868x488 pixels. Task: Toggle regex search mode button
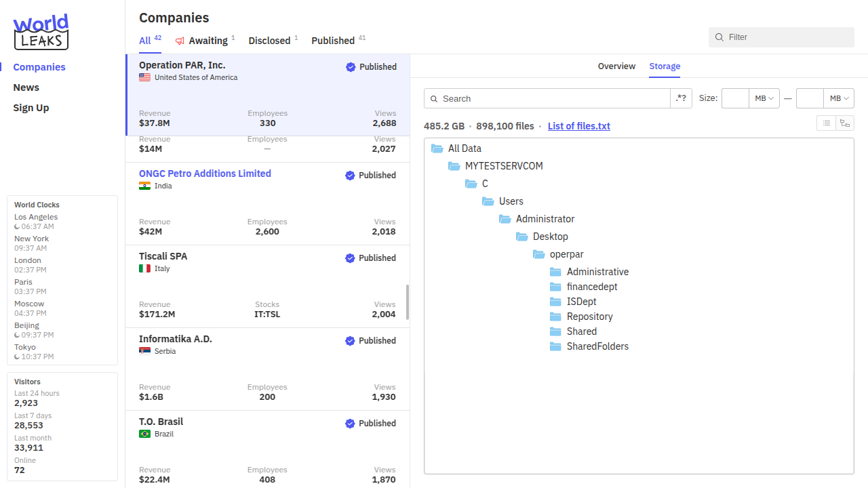point(681,98)
